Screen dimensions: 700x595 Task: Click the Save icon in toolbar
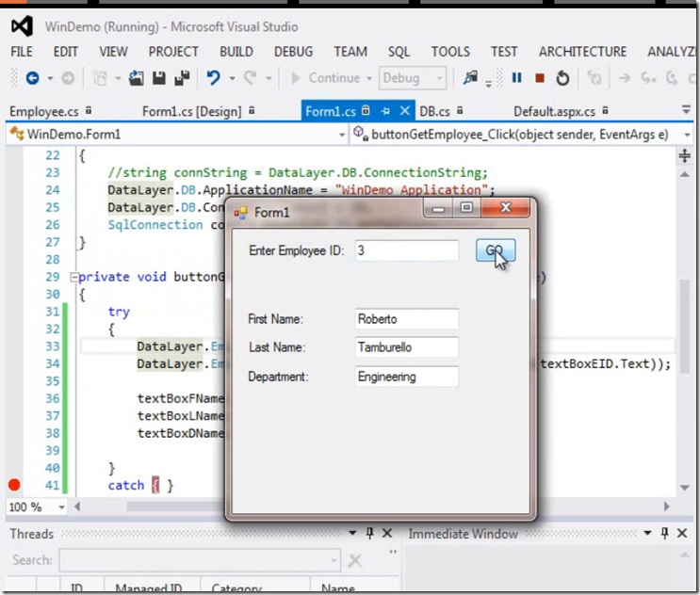coord(159,78)
